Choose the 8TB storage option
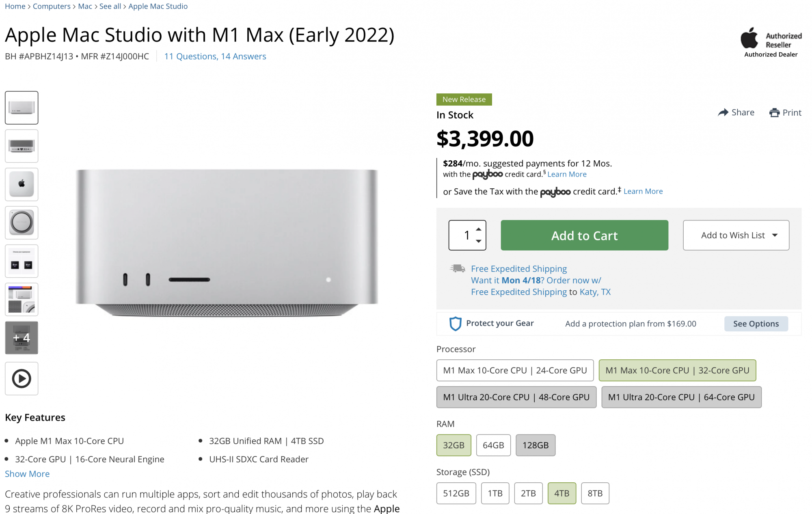Screen dimensions: 812x514 595,493
